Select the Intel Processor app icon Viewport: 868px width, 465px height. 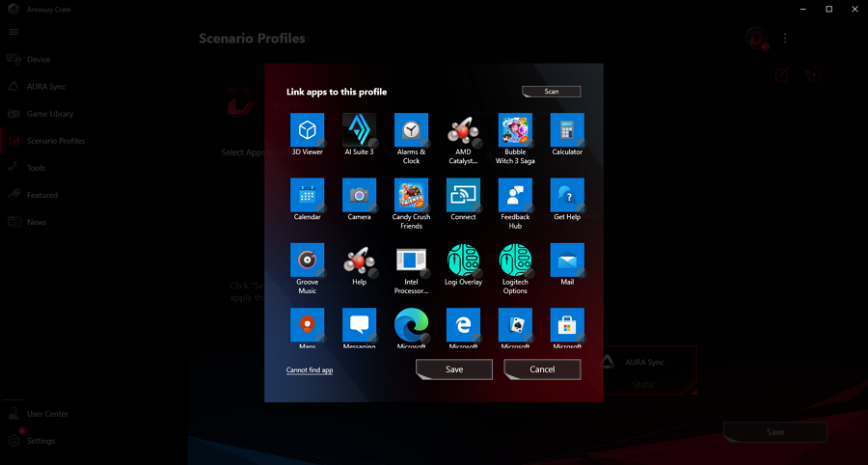[411, 260]
